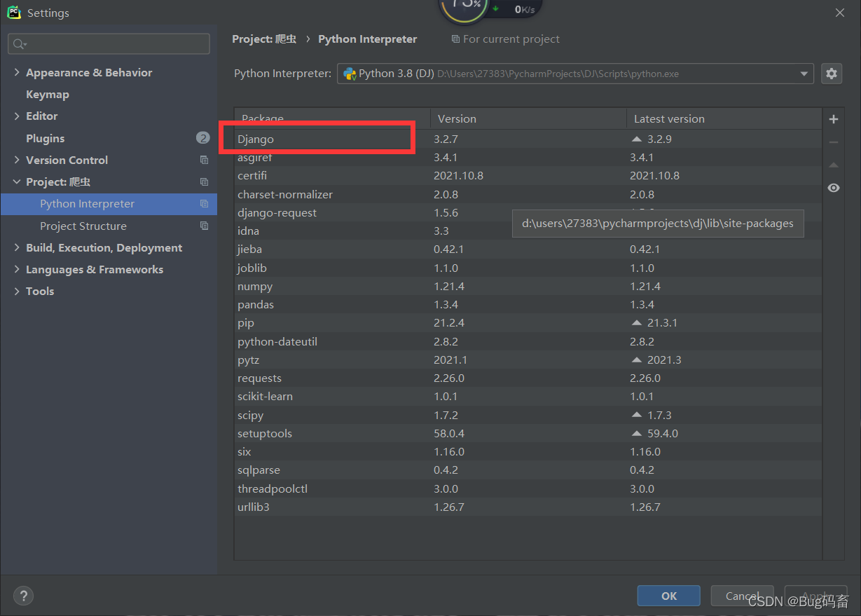
Task: Click the Cancel button
Action: pos(742,596)
